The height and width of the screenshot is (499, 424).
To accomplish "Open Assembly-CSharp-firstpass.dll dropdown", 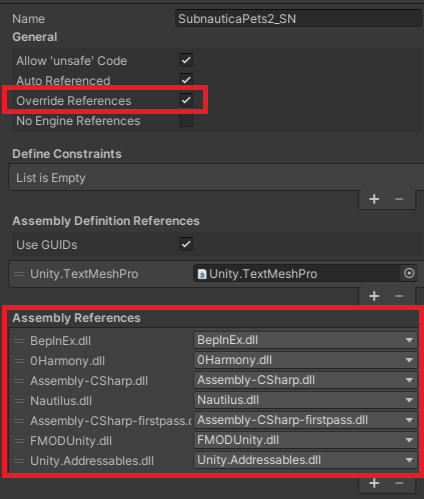I will tap(305, 420).
